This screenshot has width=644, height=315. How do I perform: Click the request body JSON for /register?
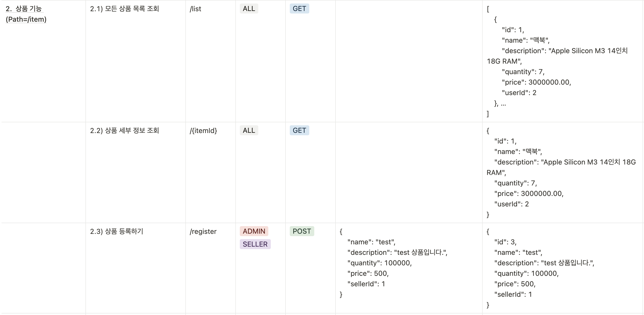pyautogui.click(x=392, y=263)
